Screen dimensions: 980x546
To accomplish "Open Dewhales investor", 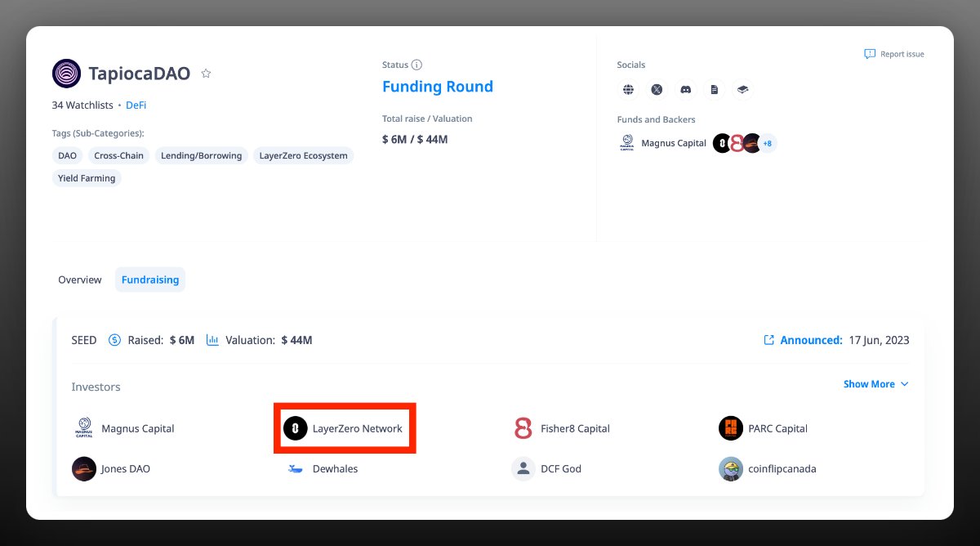I will coord(335,469).
